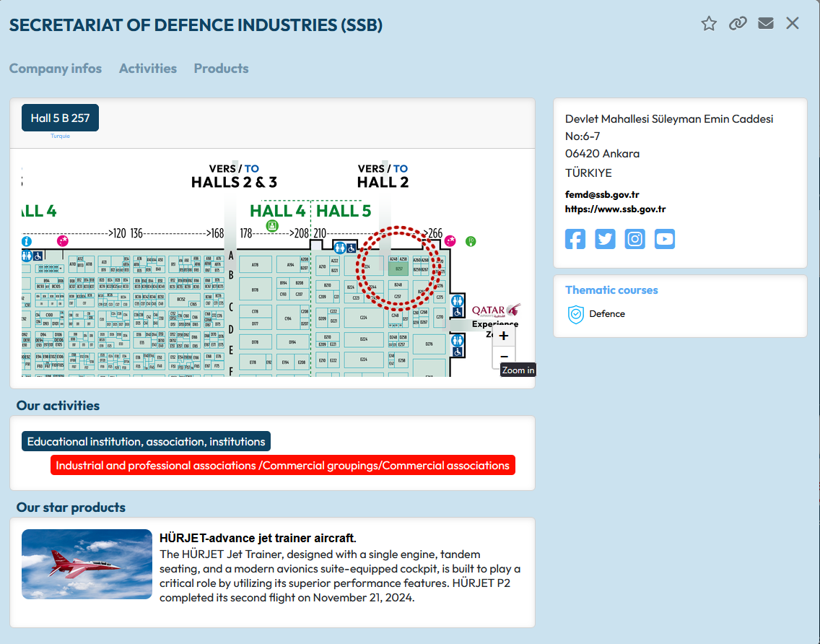The width and height of the screenshot is (820, 644).
Task: Select the Educational institution, association, institutions tag
Action: tap(146, 442)
